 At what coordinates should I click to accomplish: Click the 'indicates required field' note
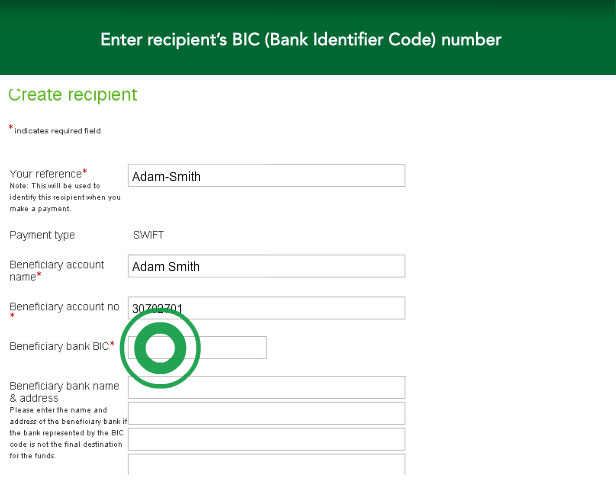click(57, 131)
